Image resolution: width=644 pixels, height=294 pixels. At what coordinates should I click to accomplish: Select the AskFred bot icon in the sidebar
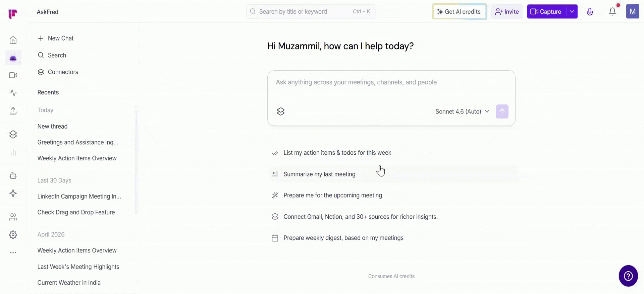(13, 58)
